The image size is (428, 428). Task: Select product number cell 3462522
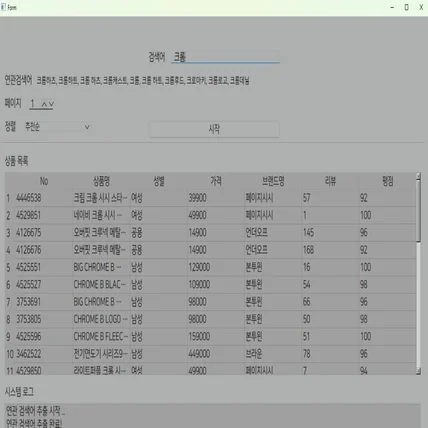(x=44, y=354)
